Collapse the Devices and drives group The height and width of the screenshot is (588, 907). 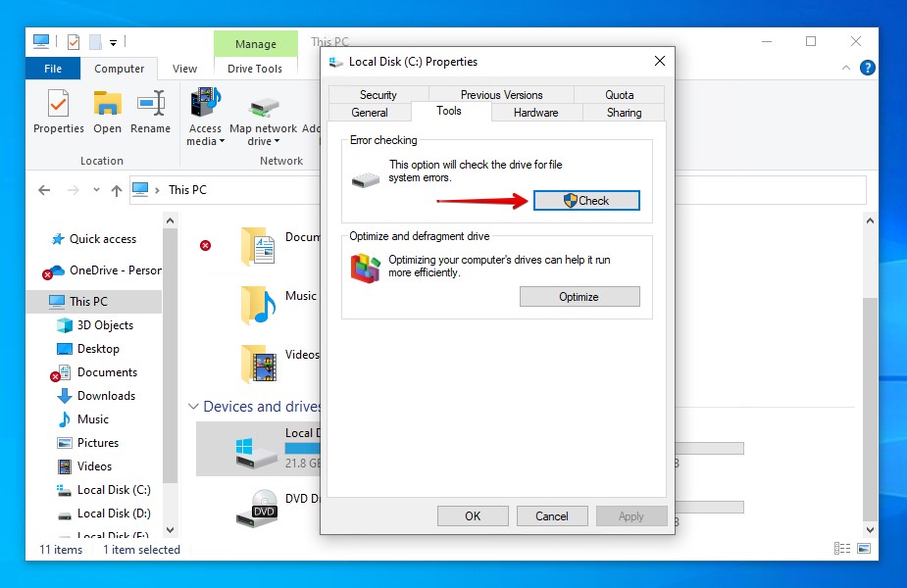point(193,407)
